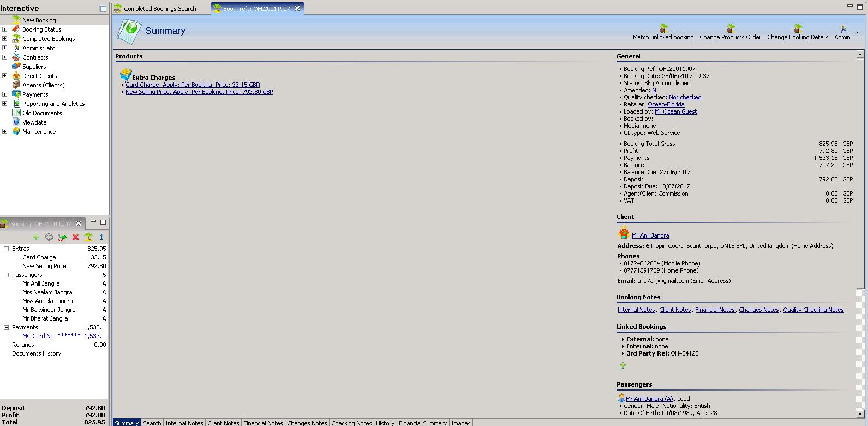Open the Ocean-Florida retailer link

click(x=666, y=104)
